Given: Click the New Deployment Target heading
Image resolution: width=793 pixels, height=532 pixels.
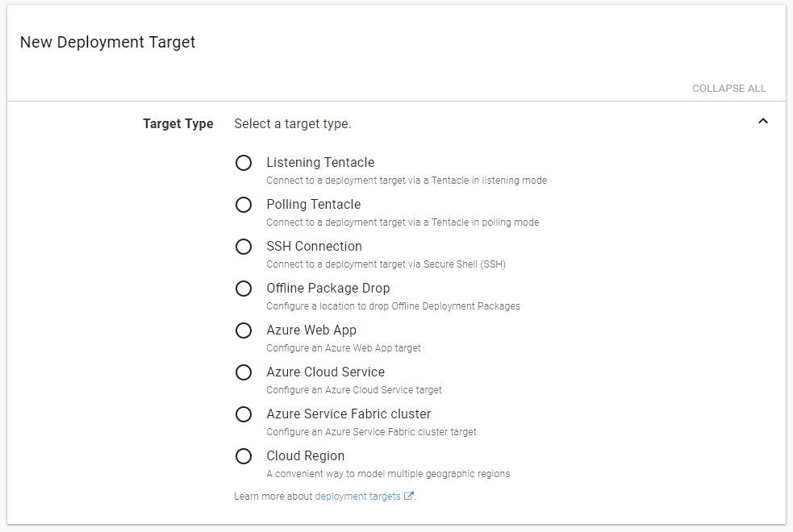Looking at the screenshot, I should (107, 42).
